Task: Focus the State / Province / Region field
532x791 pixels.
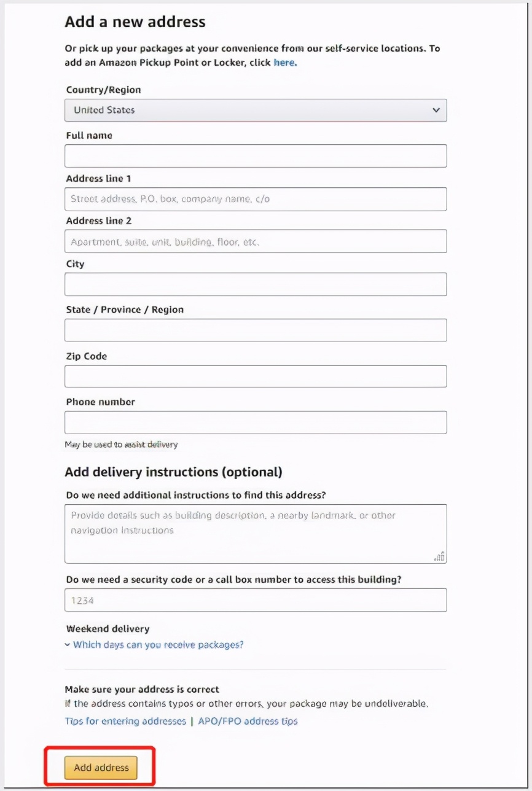Action: [255, 330]
